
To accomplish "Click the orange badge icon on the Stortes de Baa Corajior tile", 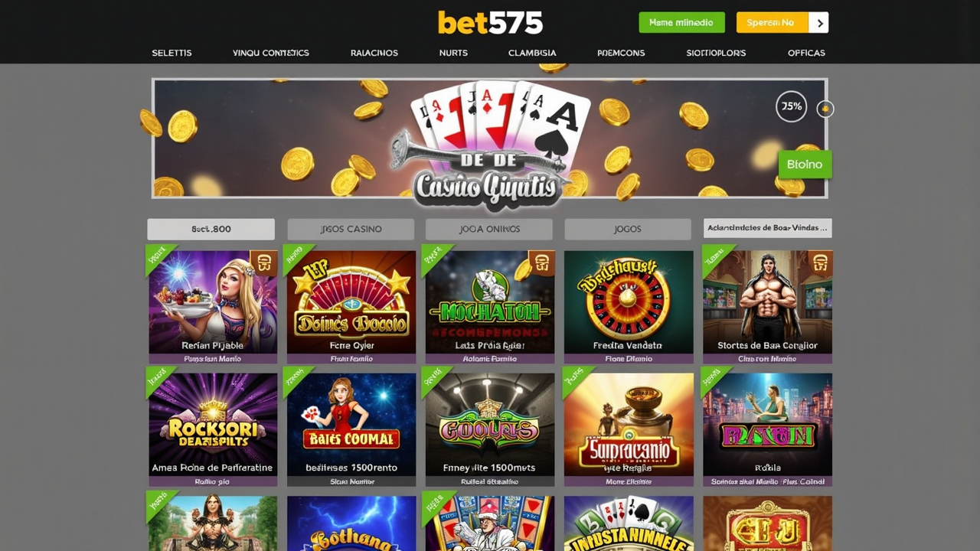I will click(x=819, y=263).
